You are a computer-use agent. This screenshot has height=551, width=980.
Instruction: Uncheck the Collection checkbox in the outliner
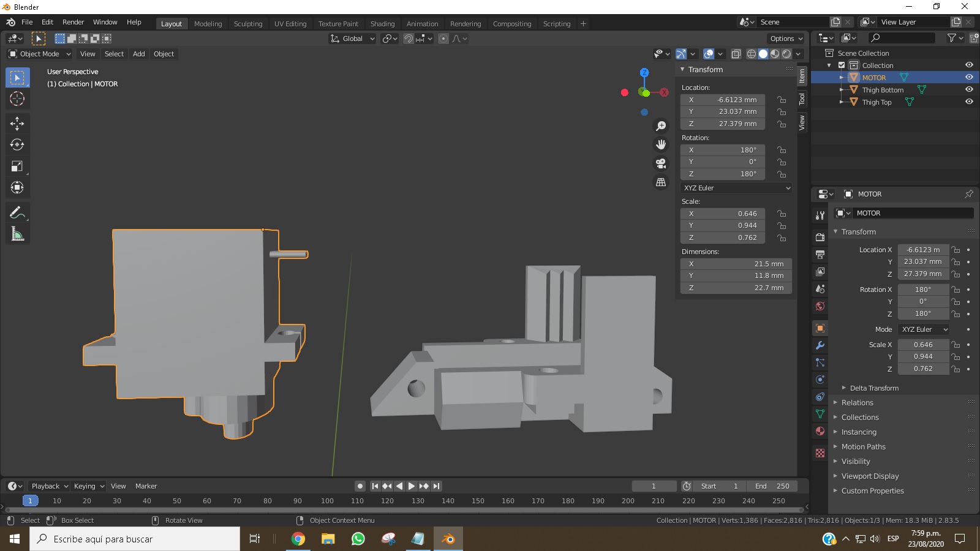coord(842,65)
